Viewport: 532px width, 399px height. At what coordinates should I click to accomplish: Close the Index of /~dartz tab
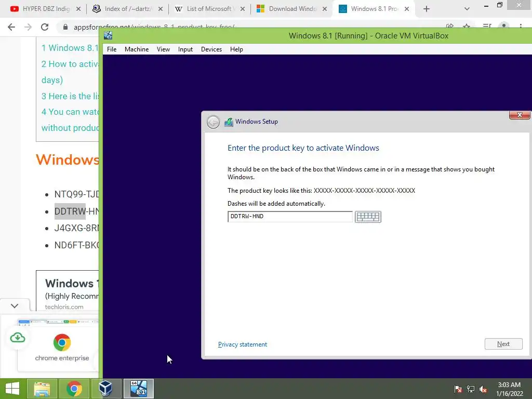tap(161, 9)
